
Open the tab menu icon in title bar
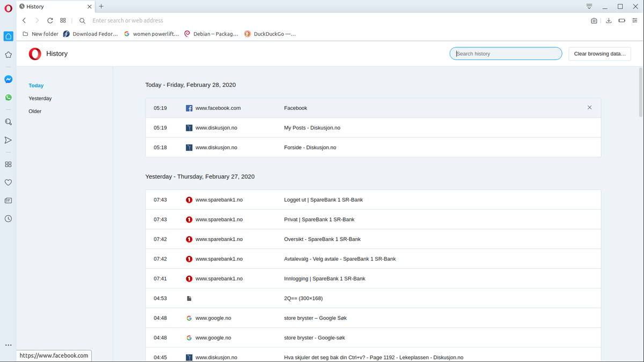point(589,6)
